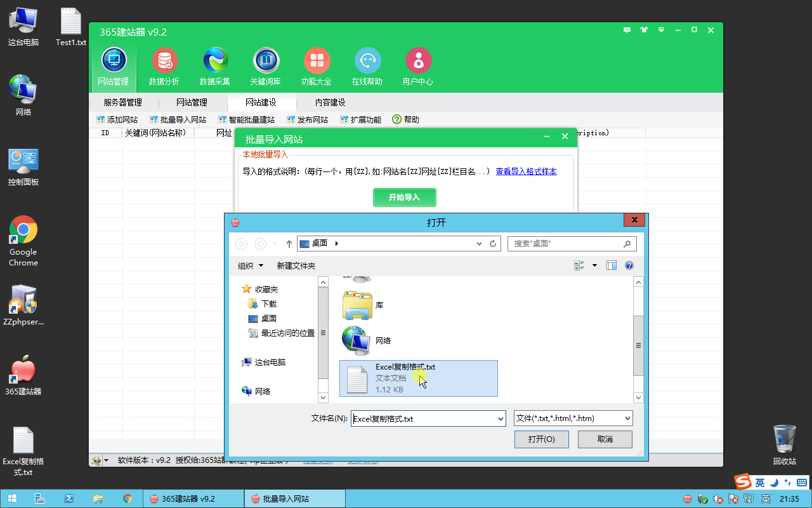Switch to 网站管理 sub-tab
The height and width of the screenshot is (508, 812).
coord(192,102)
